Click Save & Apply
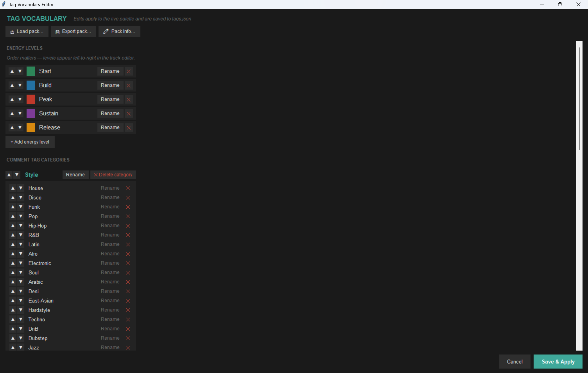Screen dimensions: 588x373 558,362
